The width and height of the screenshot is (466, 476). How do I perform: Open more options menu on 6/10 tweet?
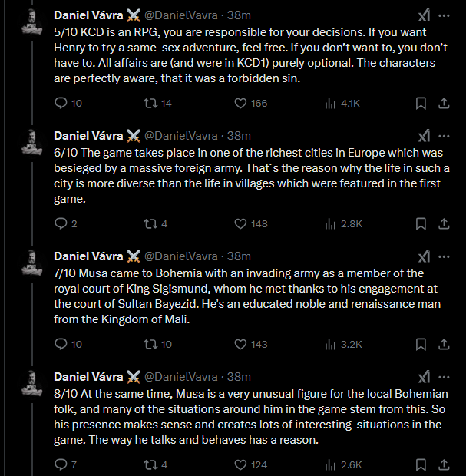click(x=445, y=136)
